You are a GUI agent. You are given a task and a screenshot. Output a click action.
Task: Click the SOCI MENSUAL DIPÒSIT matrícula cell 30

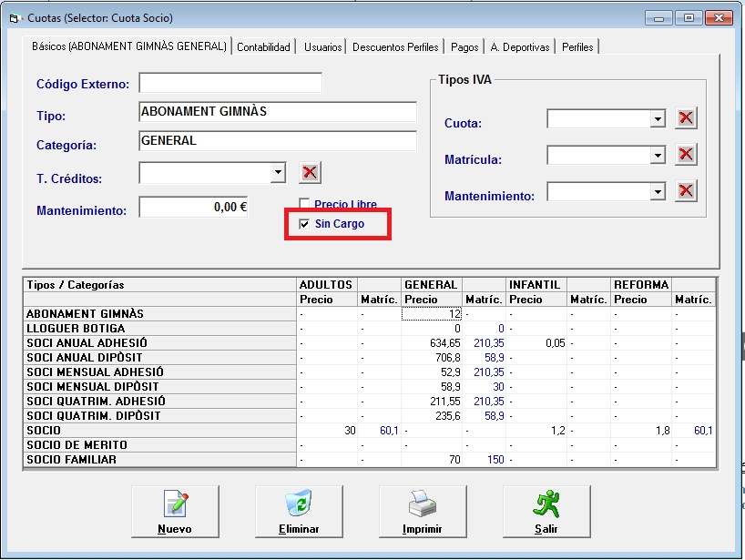(485, 387)
